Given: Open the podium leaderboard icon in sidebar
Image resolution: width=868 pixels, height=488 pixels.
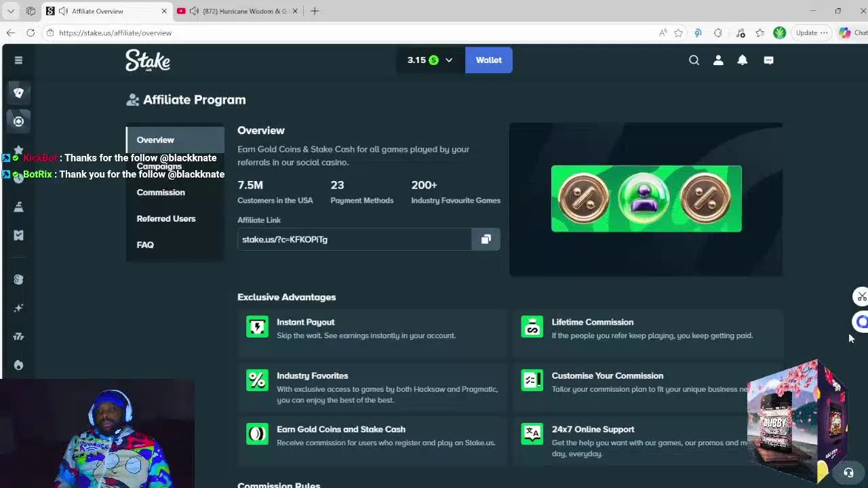Looking at the screenshot, I should [18, 207].
